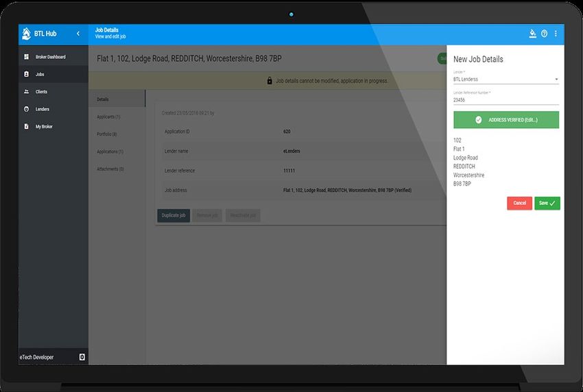
Task: Click the ADDRESS VERIFIED (Edit...) button
Action: tap(506, 120)
